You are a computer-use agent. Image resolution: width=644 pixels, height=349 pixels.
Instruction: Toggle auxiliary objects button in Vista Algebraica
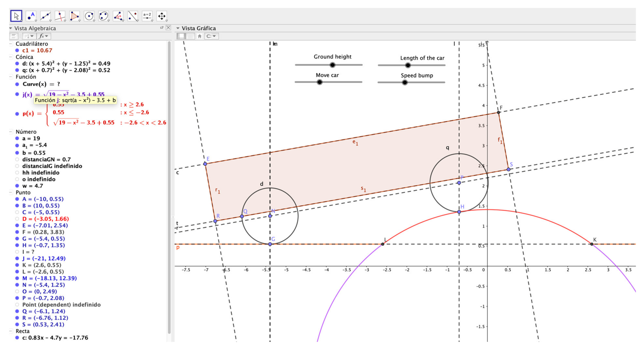point(14,36)
